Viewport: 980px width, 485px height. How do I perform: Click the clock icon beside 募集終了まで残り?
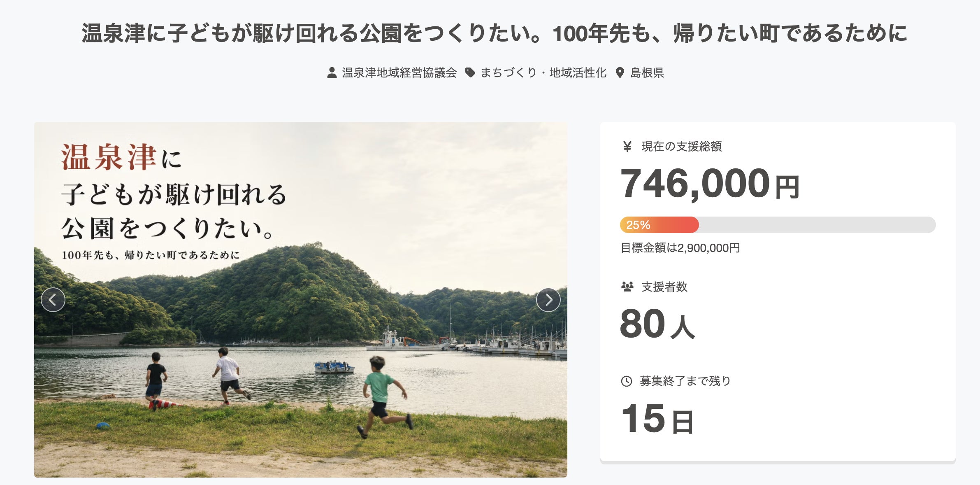click(626, 381)
